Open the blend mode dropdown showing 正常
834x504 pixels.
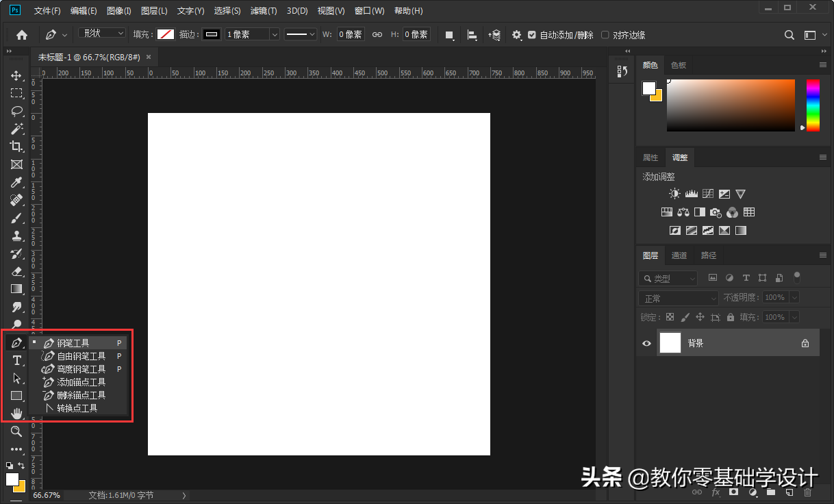pyautogui.click(x=678, y=297)
